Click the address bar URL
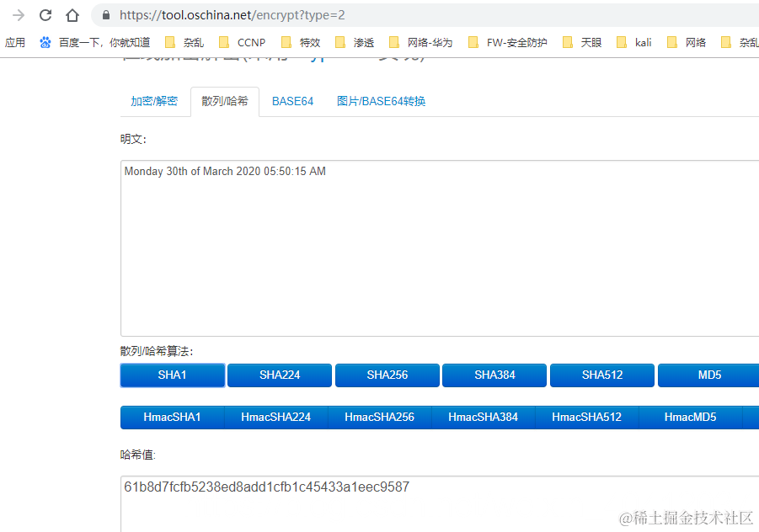The height and width of the screenshot is (532, 759). tap(233, 15)
